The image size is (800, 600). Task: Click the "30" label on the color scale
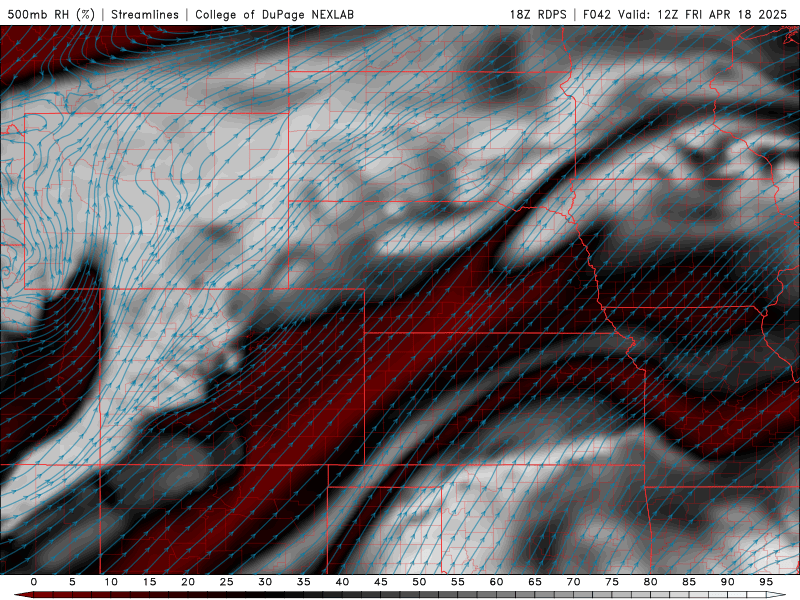tap(265, 582)
